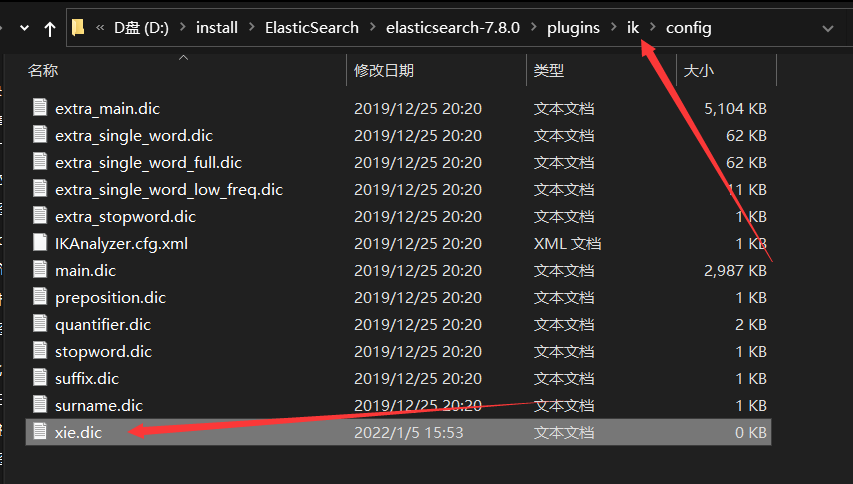Click the folder icon in address bar
The width and height of the screenshot is (853, 484).
point(78,27)
